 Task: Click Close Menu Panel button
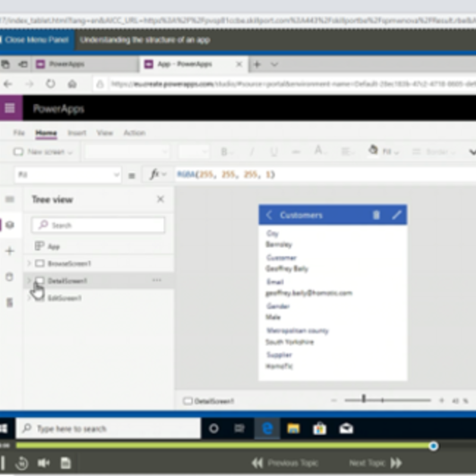tap(36, 40)
